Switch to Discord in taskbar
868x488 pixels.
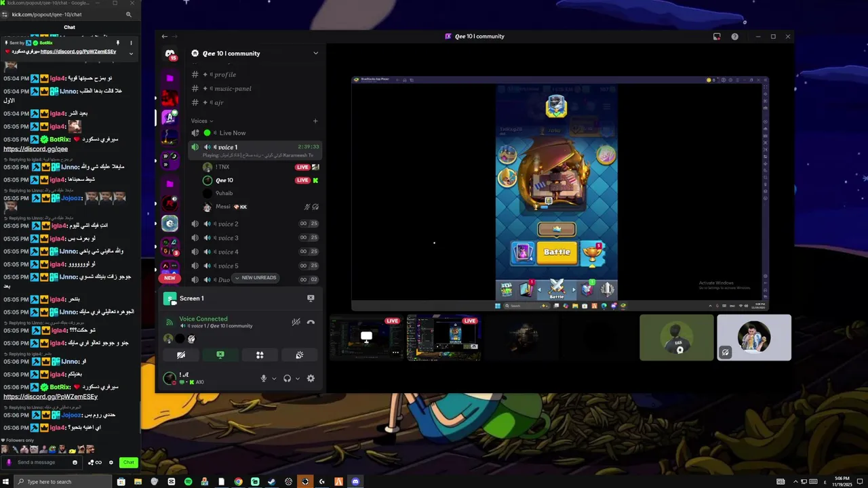point(355,481)
